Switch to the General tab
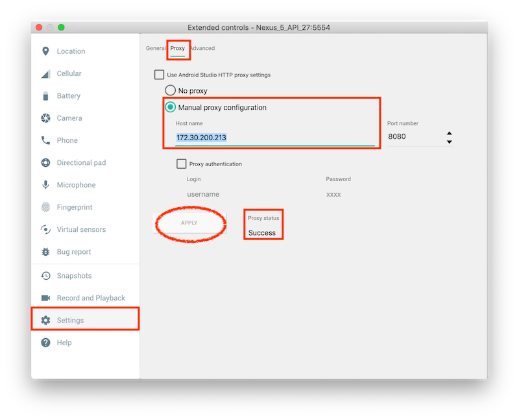This screenshot has width=519, height=420. click(156, 48)
